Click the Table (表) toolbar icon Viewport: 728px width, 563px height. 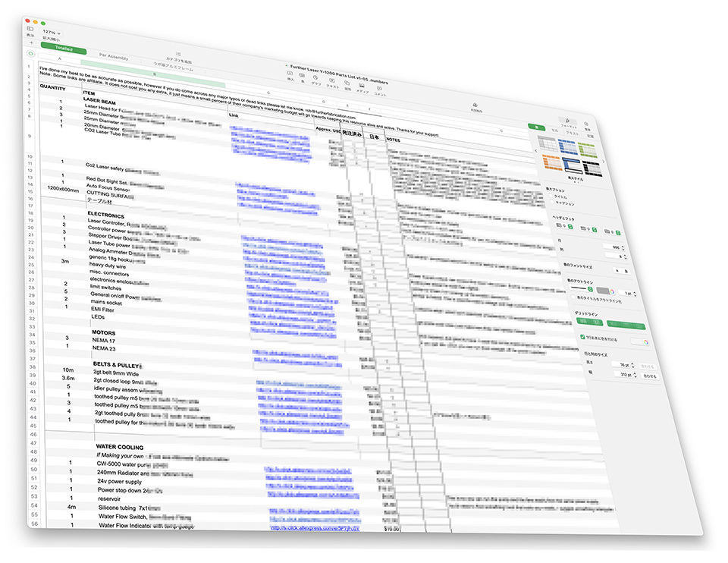[x=302, y=75]
